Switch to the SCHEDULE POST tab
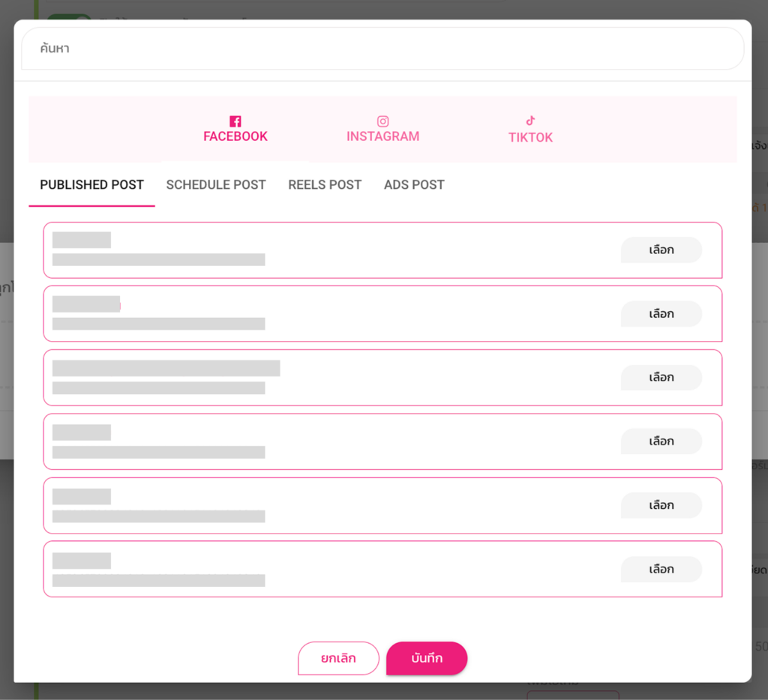The image size is (768, 700). coord(216,184)
